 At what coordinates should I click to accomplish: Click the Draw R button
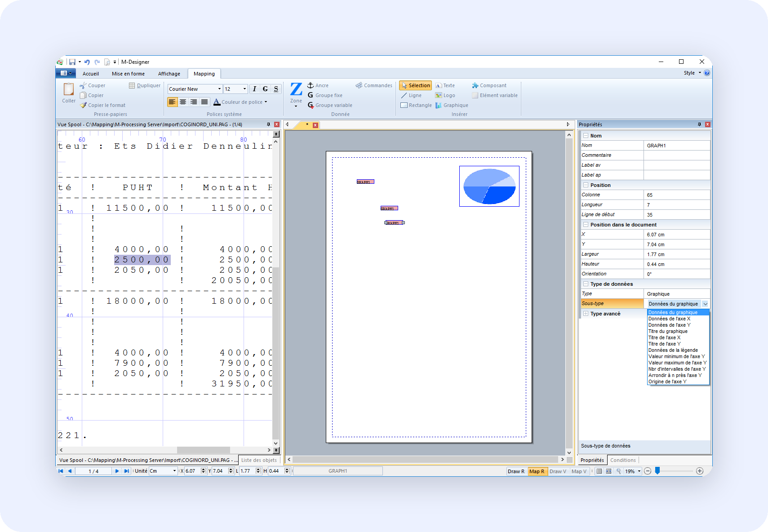pos(516,471)
